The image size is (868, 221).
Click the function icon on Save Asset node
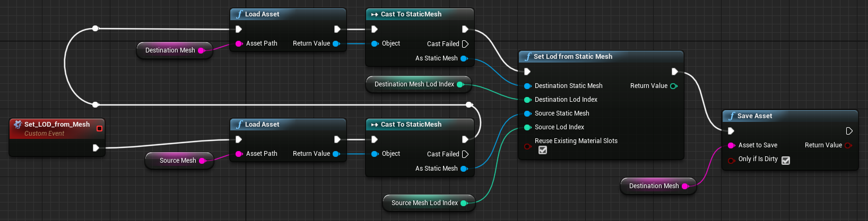pyautogui.click(x=732, y=116)
